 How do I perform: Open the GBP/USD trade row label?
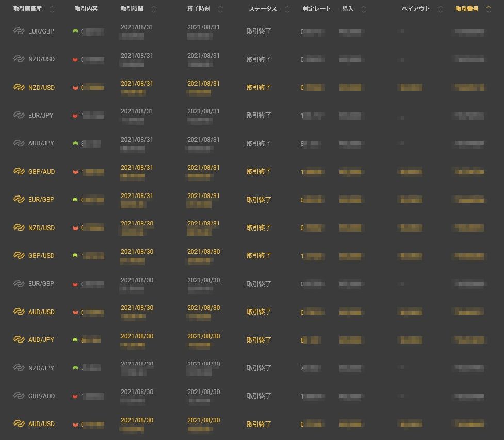pos(41,256)
